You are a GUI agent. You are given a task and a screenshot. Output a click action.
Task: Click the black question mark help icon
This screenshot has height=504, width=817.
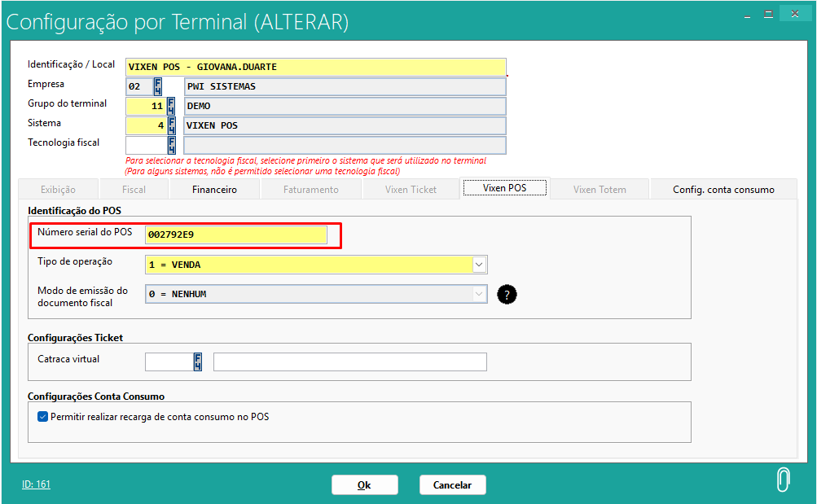(507, 295)
